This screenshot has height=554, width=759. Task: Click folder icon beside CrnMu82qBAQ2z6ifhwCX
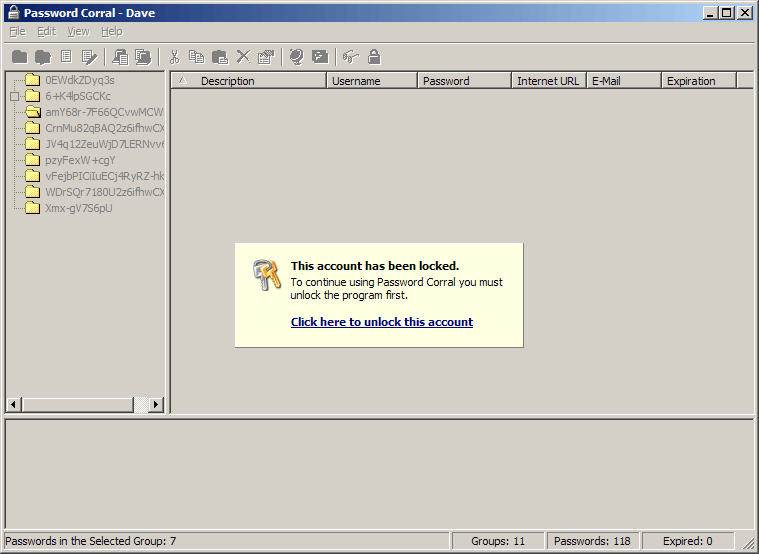pos(32,128)
